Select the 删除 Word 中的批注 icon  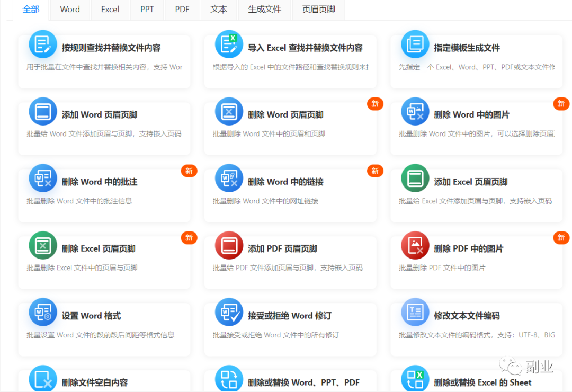[x=42, y=178]
